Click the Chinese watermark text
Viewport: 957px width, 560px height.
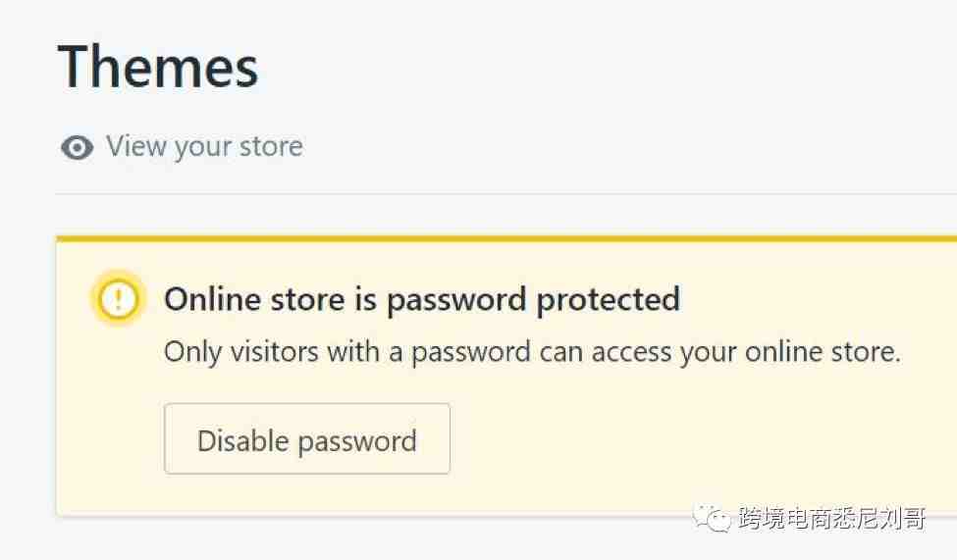[x=832, y=519]
